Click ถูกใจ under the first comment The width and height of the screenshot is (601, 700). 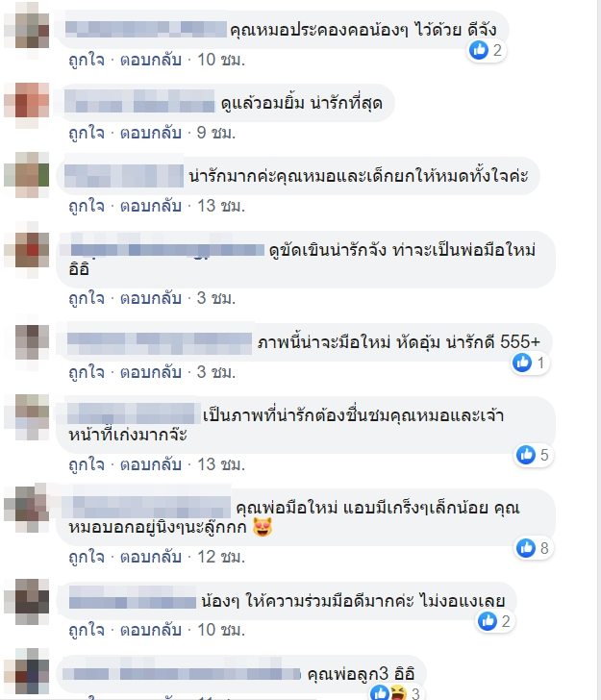(x=87, y=60)
